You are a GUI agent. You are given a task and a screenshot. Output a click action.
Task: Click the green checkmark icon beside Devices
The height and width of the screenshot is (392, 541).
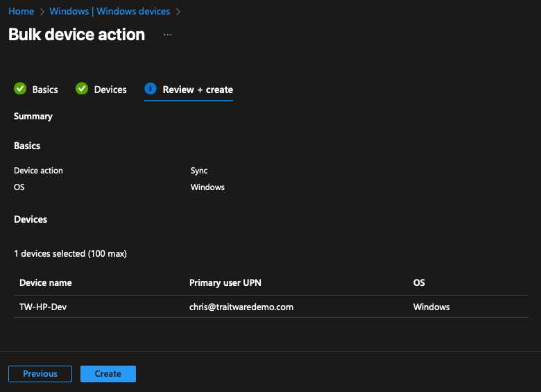pos(82,89)
